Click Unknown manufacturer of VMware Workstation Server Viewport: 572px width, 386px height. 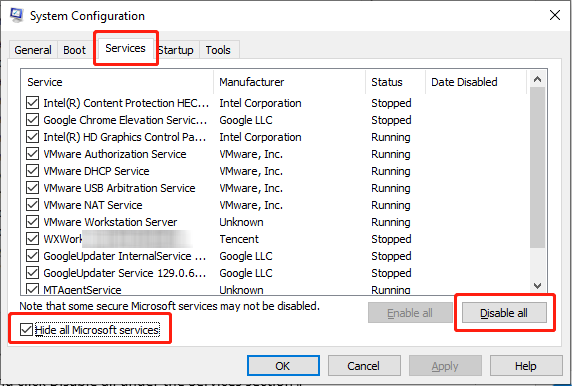coord(241,222)
